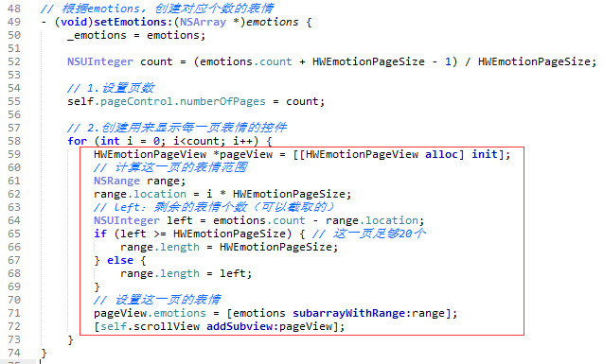Viewport: 604px width, 364px height.
Task: Click the comment on line 48
Action: [x=157, y=9]
